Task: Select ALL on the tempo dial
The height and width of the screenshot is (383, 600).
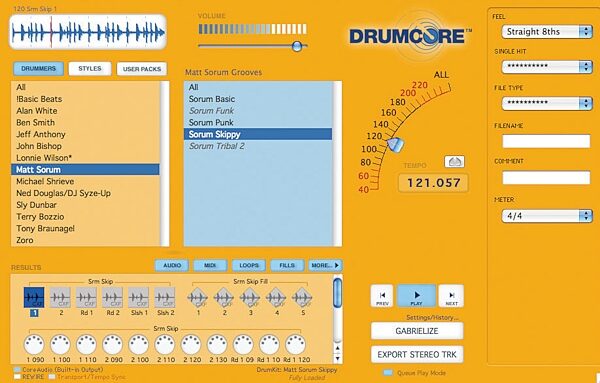Action: click(441, 75)
